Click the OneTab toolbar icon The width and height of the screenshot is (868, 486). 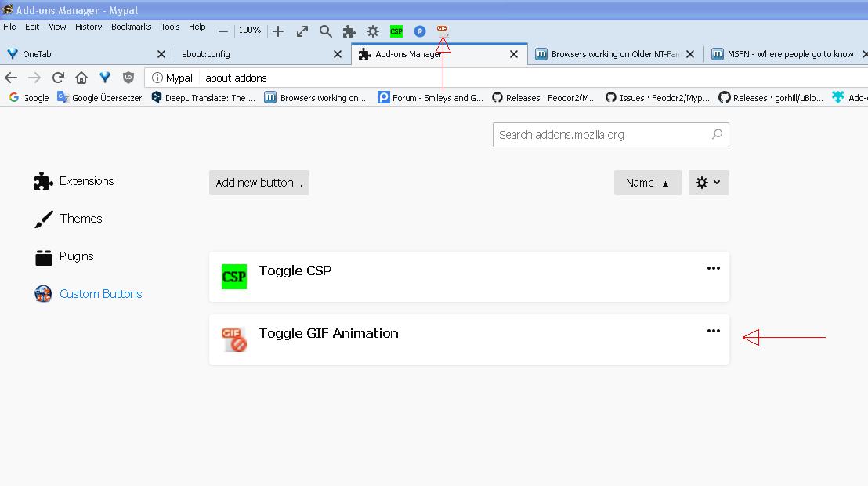105,78
